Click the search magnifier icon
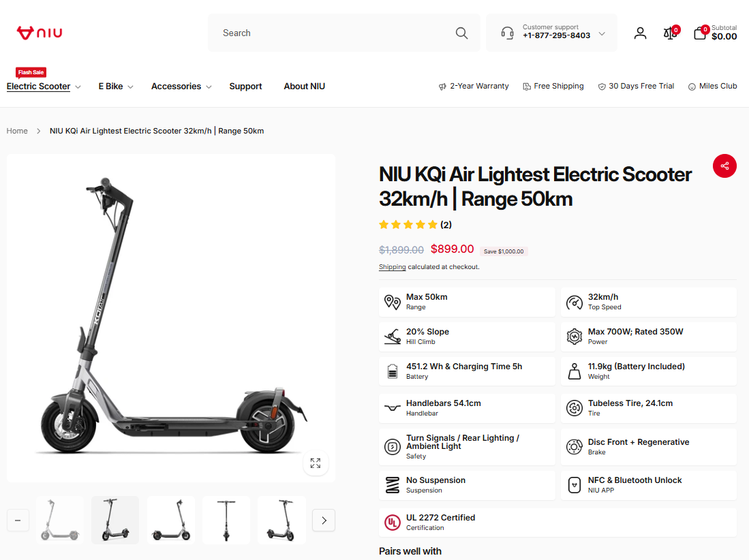Screen dimensions: 749x560 (461, 33)
